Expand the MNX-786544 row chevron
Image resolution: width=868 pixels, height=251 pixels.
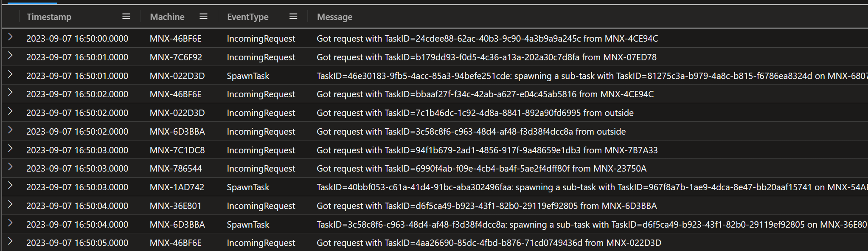tap(10, 168)
